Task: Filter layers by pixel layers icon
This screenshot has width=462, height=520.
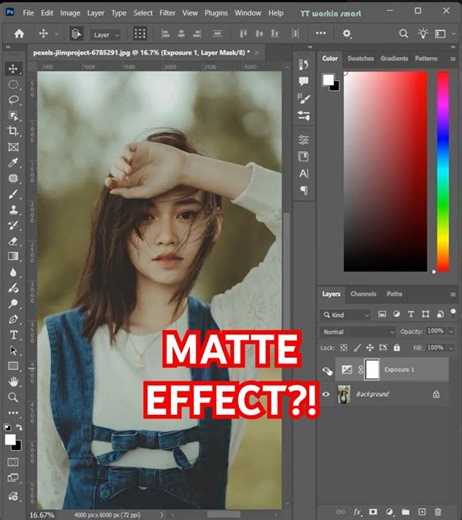Action: tap(382, 314)
